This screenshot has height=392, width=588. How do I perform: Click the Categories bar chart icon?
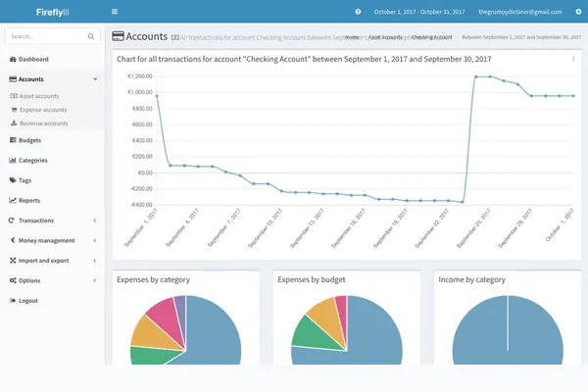12,160
